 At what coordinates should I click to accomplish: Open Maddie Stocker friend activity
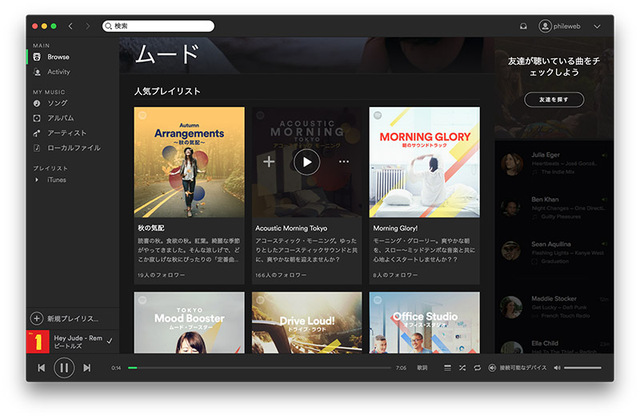coord(554,307)
